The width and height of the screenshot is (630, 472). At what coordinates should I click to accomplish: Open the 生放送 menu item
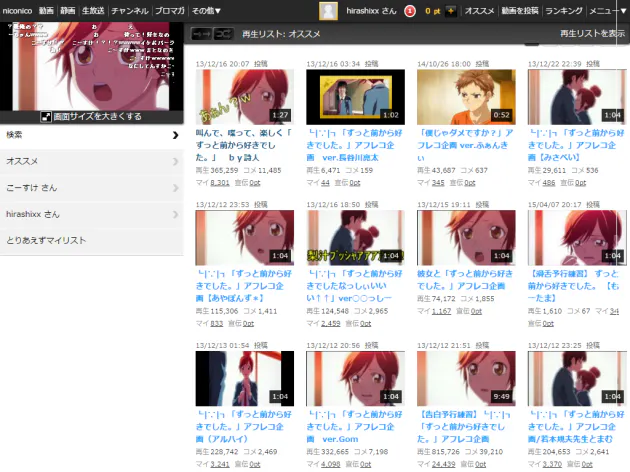[92, 11]
